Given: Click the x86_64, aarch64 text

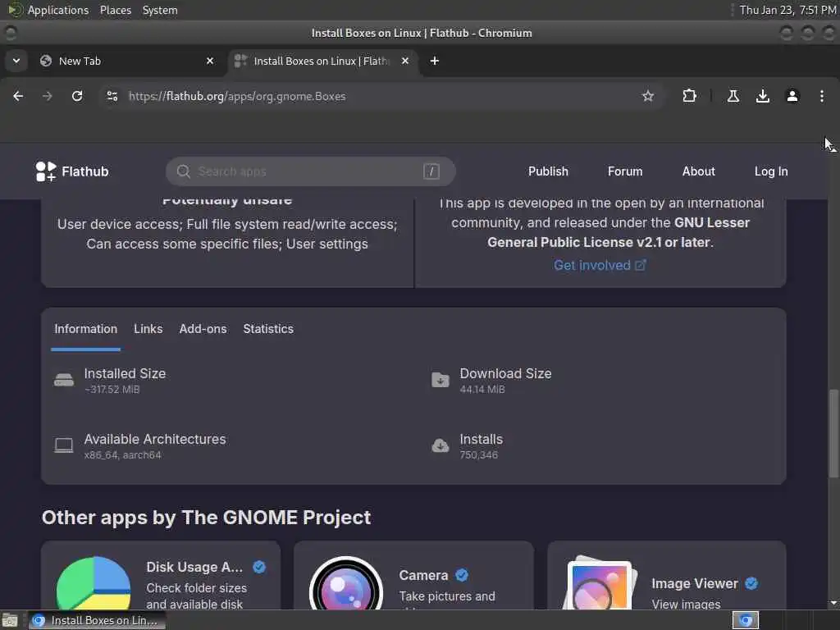Looking at the screenshot, I should click(x=122, y=454).
